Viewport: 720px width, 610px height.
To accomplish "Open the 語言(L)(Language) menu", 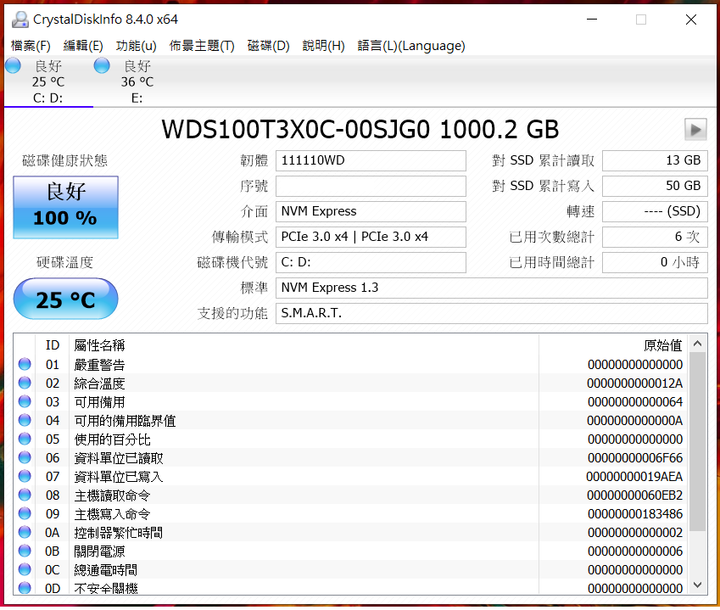I will (x=411, y=46).
